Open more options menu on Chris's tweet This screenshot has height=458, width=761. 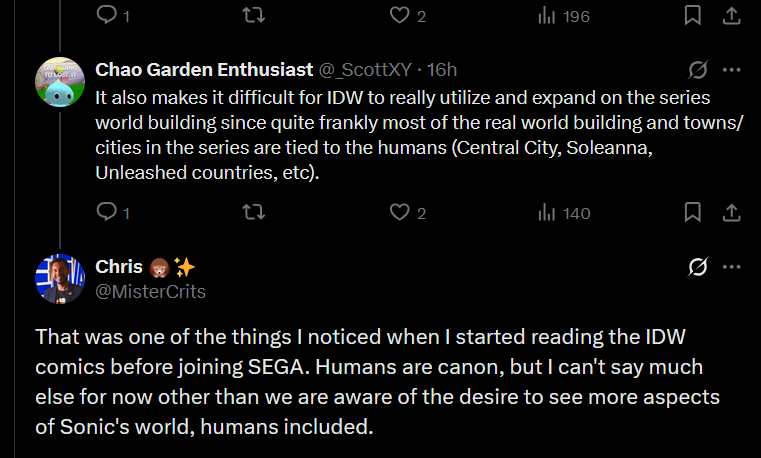click(731, 267)
